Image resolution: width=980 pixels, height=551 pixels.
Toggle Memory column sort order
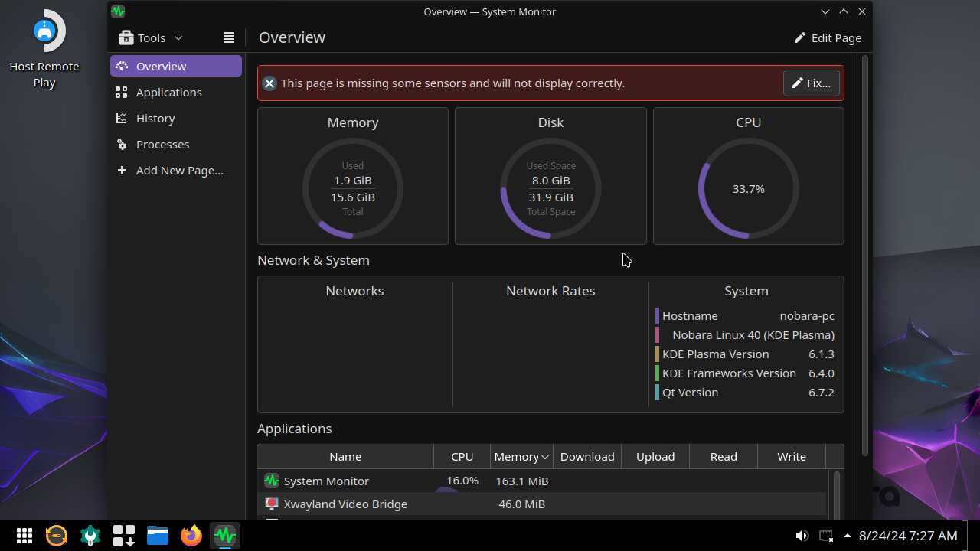[521, 456]
